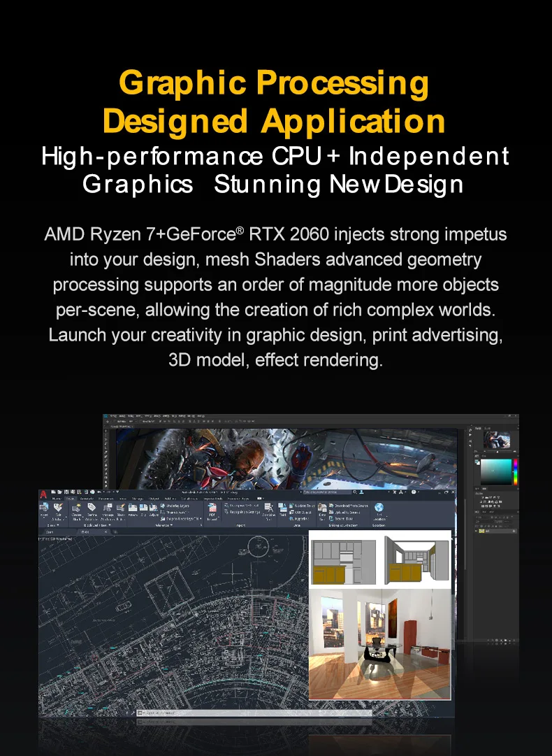Click Update Fields in Data panel
This screenshot has height=756, width=552.
point(302,506)
